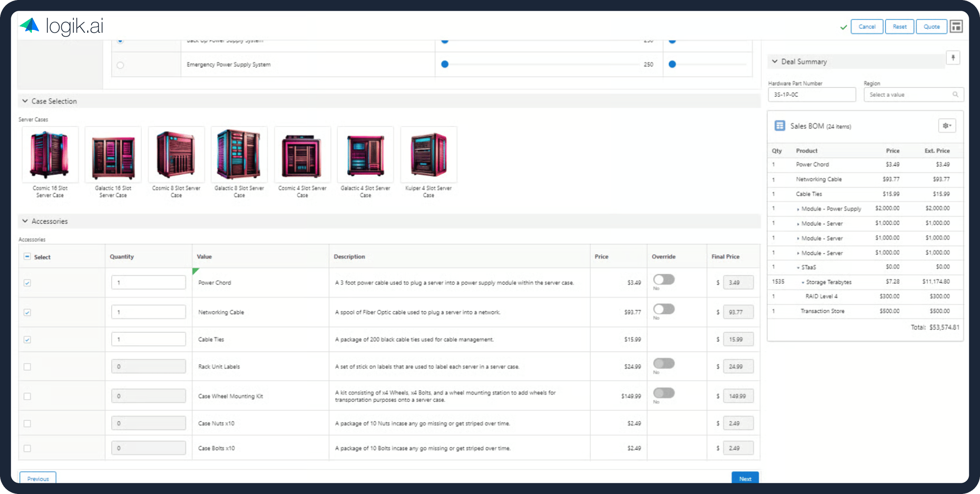This screenshot has height=494, width=980.
Task: Check the Case Nuts x10 checkbox
Action: pyautogui.click(x=27, y=423)
